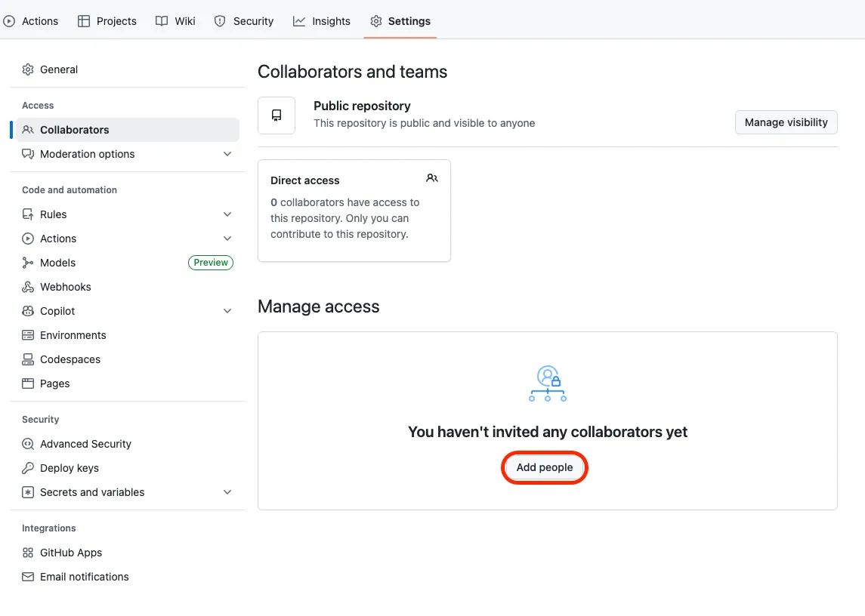
Task: Click 'You haven't invited any collaborators yet'
Action: [547, 432]
